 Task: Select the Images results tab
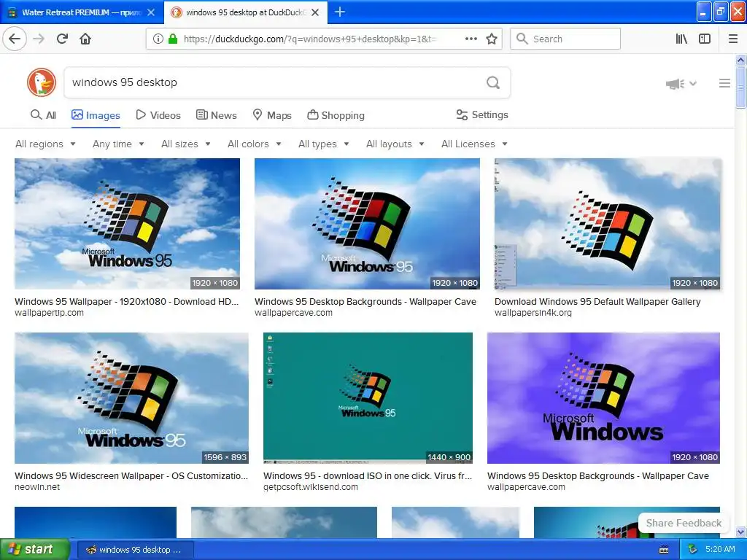point(96,115)
